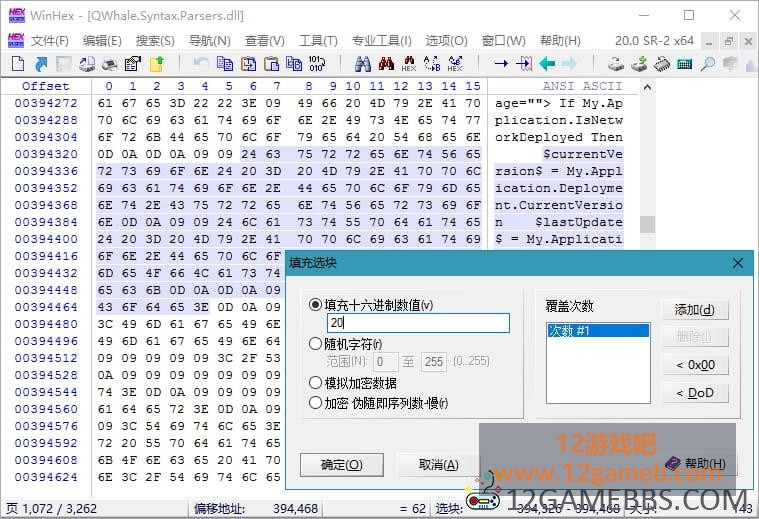
Task: Click the Offset column header
Action: (46, 86)
